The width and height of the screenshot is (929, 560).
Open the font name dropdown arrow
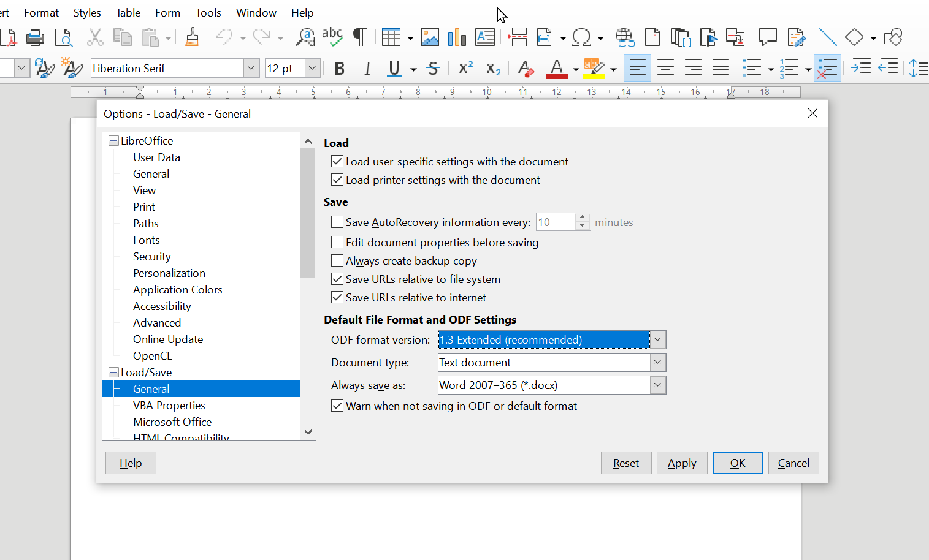point(251,68)
